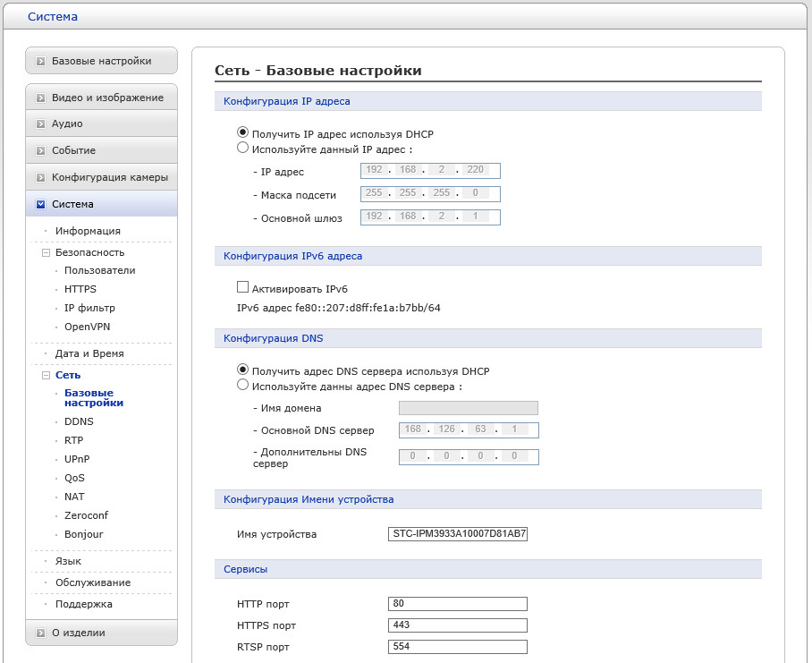Screen dimensions: 812x663
Task: Open the OpenVPN settings link
Action: tap(87, 327)
